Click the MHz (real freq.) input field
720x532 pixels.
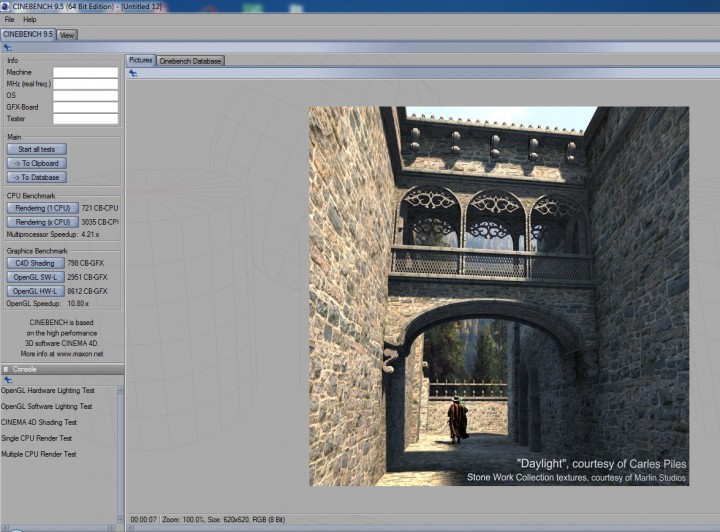tap(85, 84)
